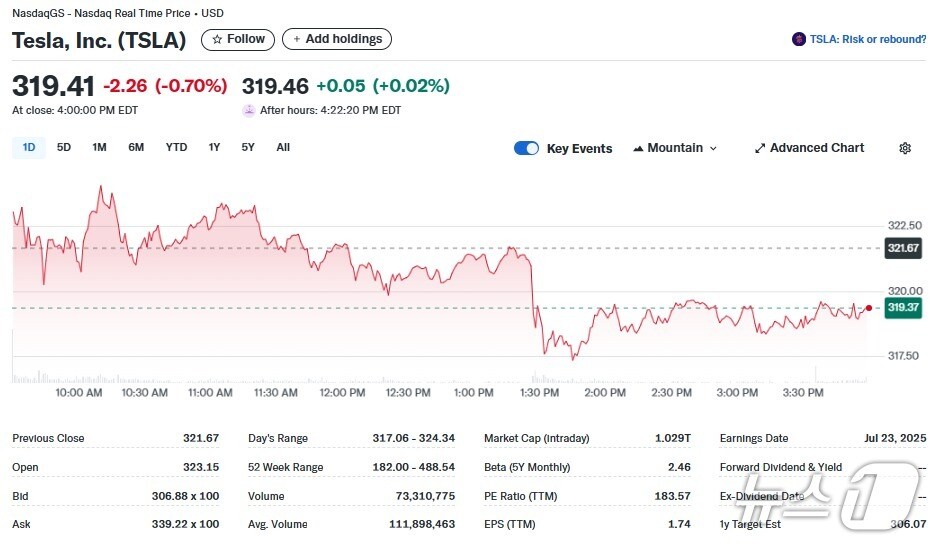View the YTD chart range
Screen dimensions: 933x544
pos(176,147)
